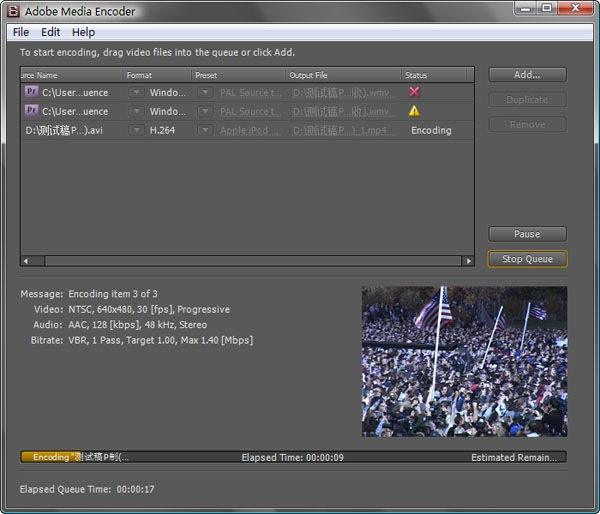
Task: Open the File menu
Action: (21, 32)
